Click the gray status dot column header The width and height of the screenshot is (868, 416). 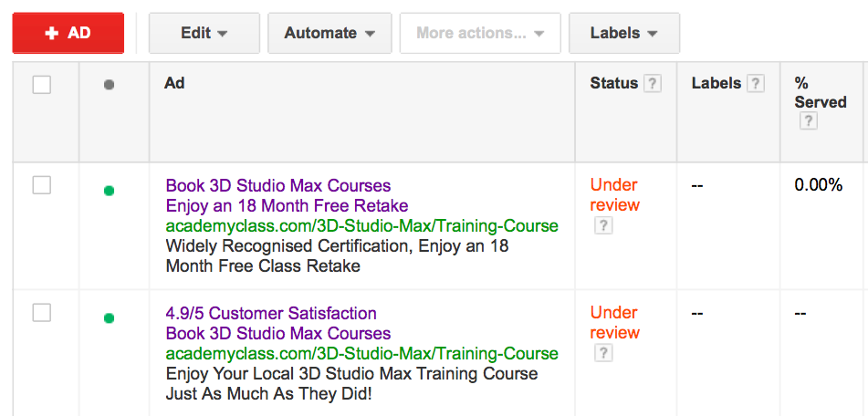pyautogui.click(x=110, y=85)
